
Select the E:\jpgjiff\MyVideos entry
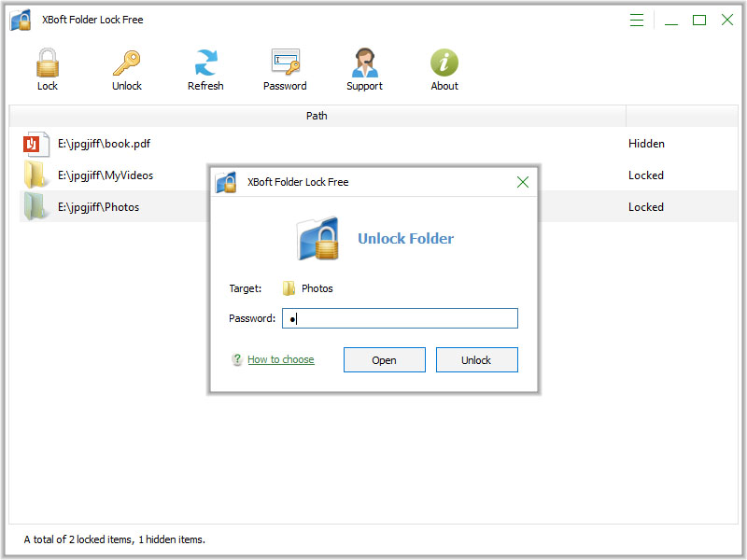coord(105,175)
